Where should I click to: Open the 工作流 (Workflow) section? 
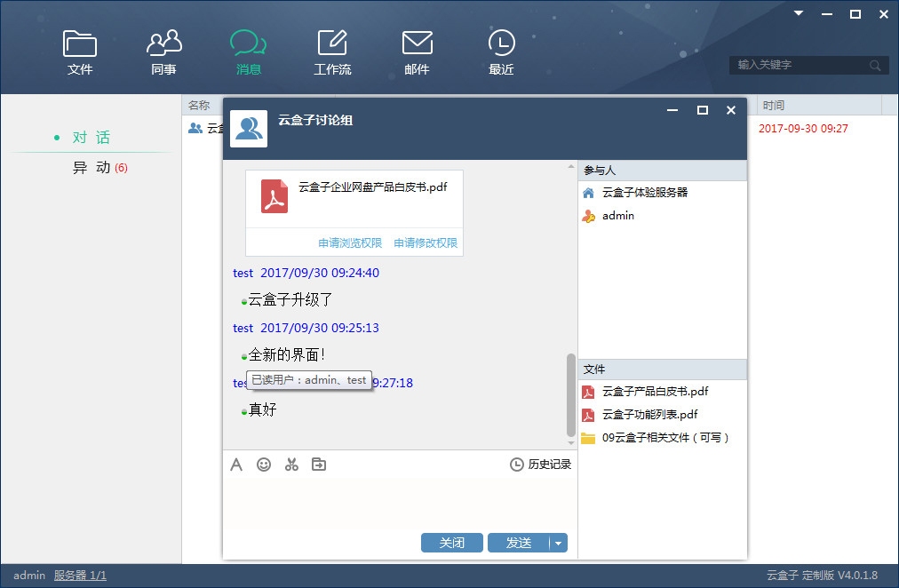coord(332,52)
